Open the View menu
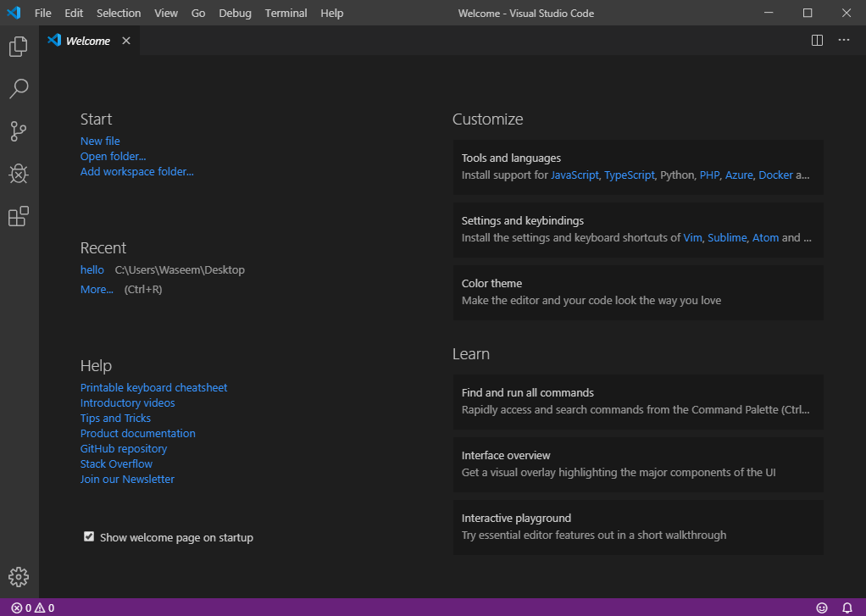 pyautogui.click(x=166, y=14)
